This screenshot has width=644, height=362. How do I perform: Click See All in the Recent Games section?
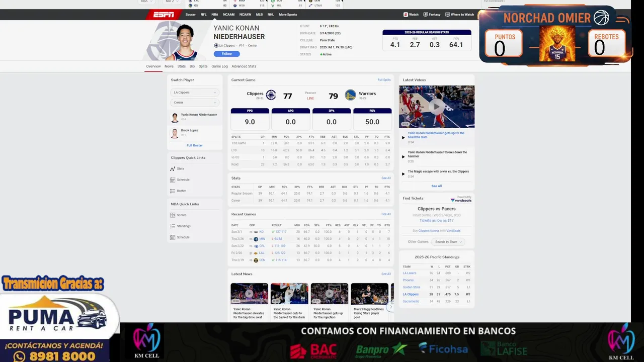pos(386,214)
